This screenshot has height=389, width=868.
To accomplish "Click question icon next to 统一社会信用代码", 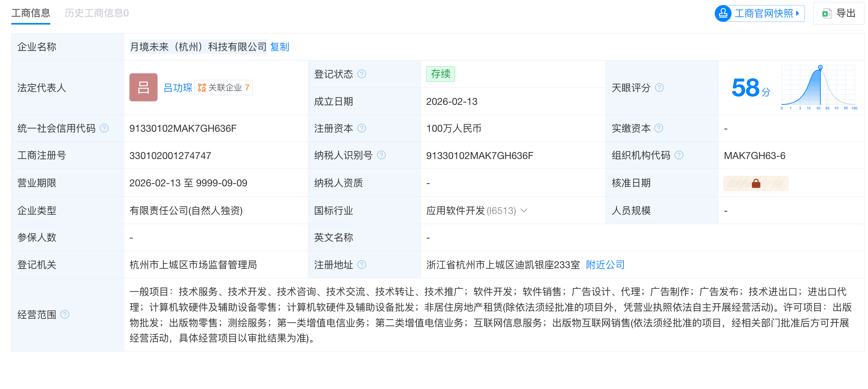I will (x=104, y=128).
